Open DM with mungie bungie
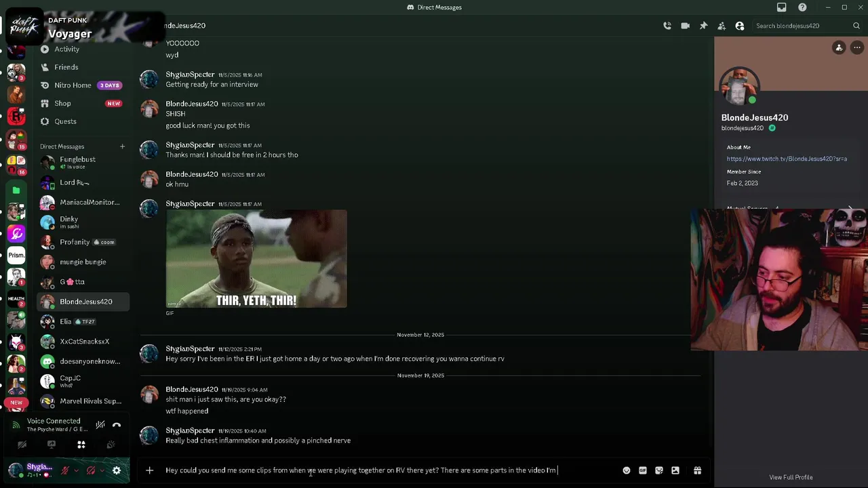 (x=83, y=262)
